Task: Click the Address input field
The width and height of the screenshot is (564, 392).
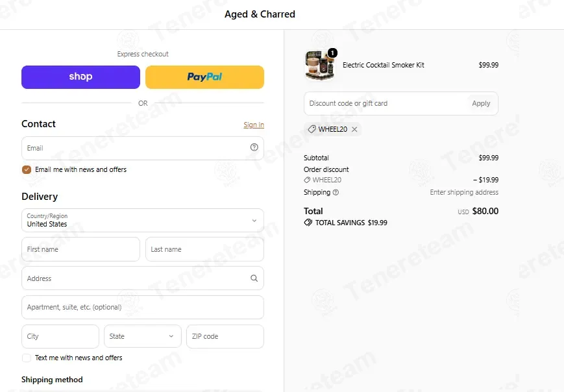Action: click(143, 278)
